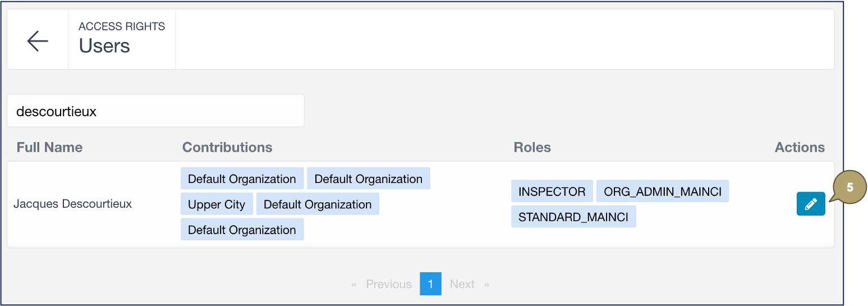Screen dimensions: 868x306
Task: Click the Actions column header
Action: click(x=799, y=147)
